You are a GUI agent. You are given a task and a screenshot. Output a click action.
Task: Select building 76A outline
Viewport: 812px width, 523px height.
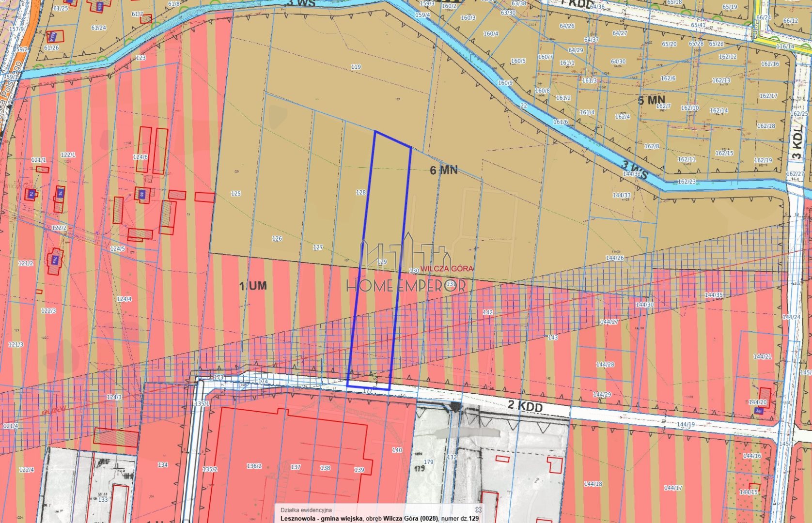(55, 261)
